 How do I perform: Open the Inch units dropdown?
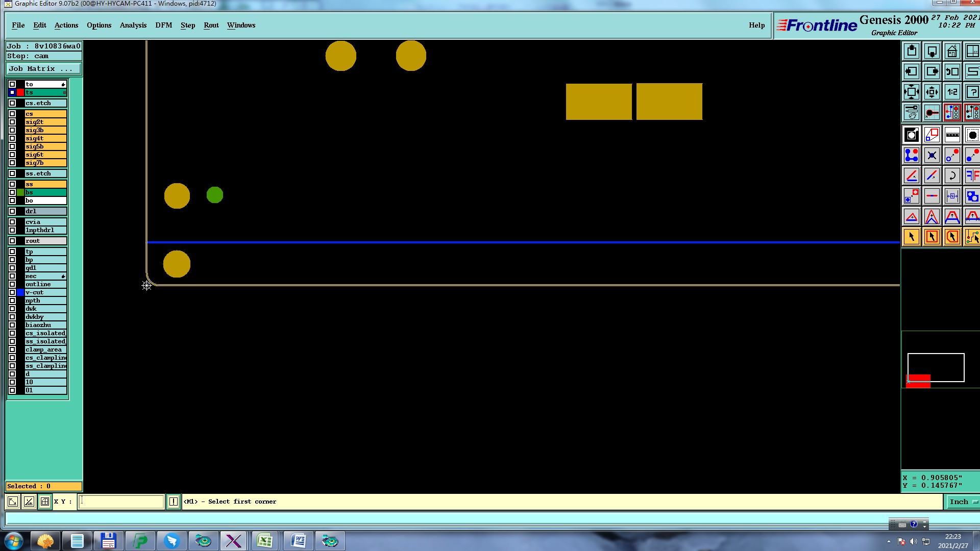[962, 502]
